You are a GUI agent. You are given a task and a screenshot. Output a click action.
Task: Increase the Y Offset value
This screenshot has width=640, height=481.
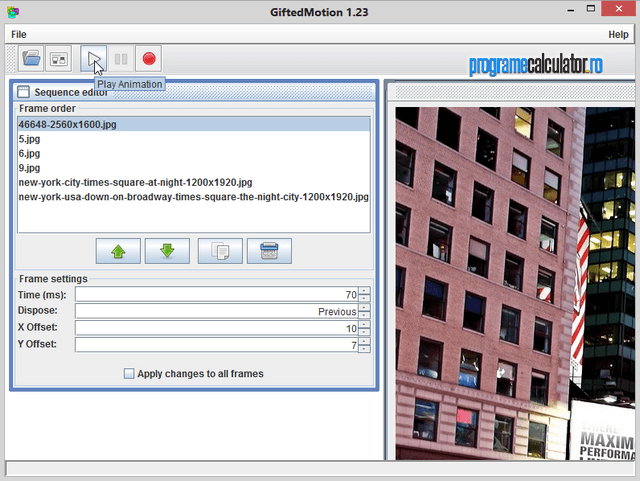tap(364, 341)
